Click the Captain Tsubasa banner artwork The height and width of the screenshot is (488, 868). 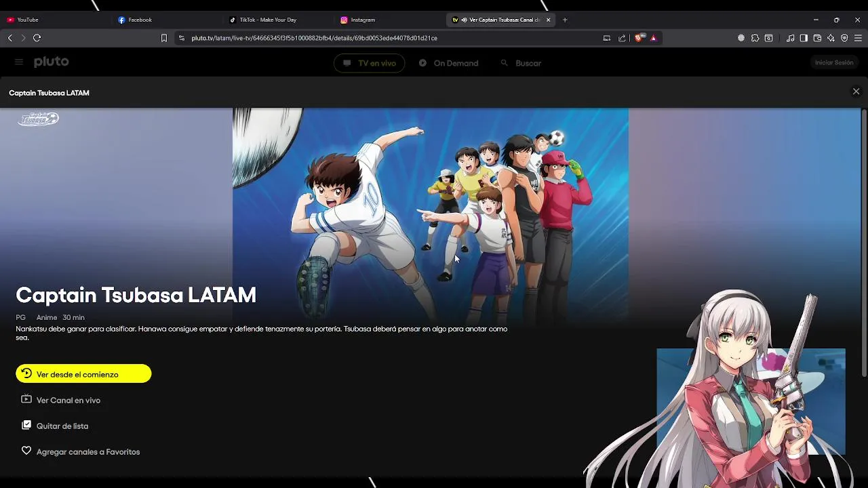tap(431, 213)
